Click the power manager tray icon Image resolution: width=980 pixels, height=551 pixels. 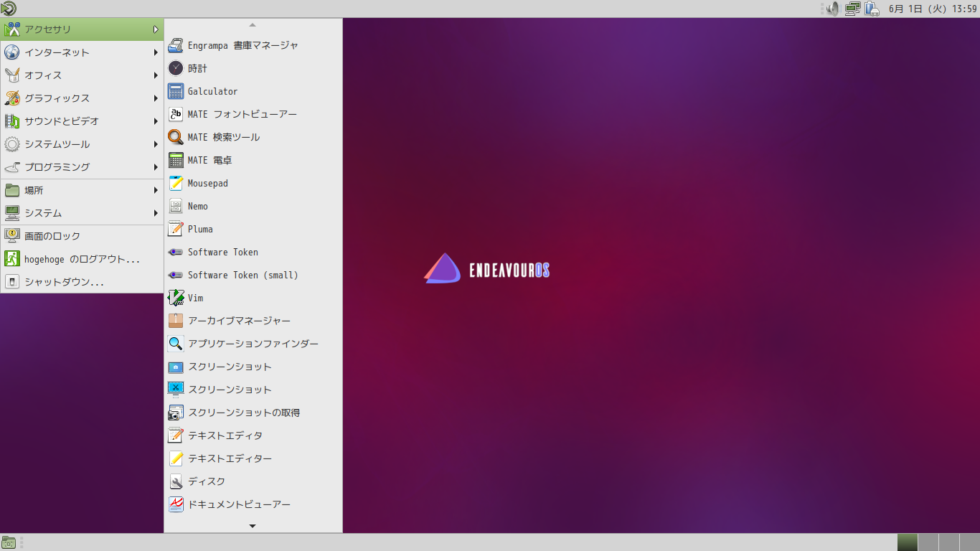point(872,9)
